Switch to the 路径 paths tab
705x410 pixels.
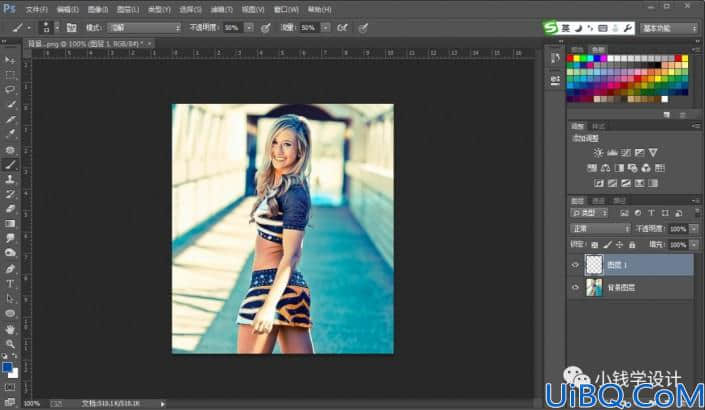pyautogui.click(x=620, y=201)
